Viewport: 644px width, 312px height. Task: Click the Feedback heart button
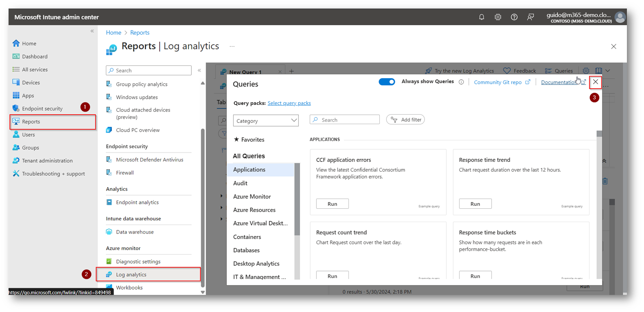click(x=519, y=71)
